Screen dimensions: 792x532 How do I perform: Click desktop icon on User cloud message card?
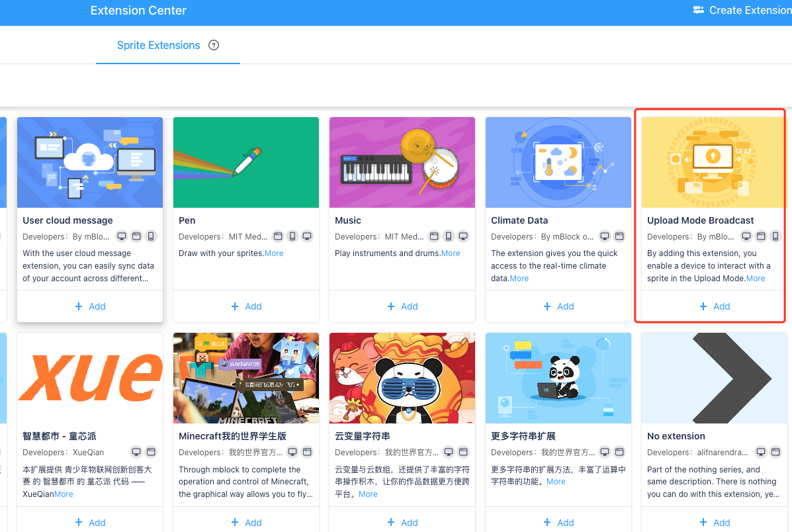[122, 236]
